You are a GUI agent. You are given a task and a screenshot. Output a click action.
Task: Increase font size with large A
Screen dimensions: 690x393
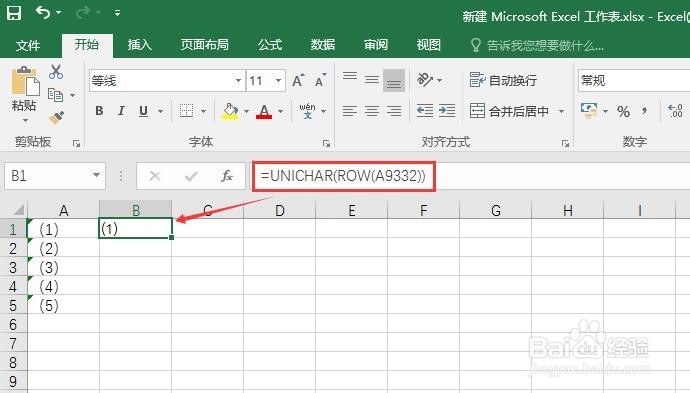(298, 81)
